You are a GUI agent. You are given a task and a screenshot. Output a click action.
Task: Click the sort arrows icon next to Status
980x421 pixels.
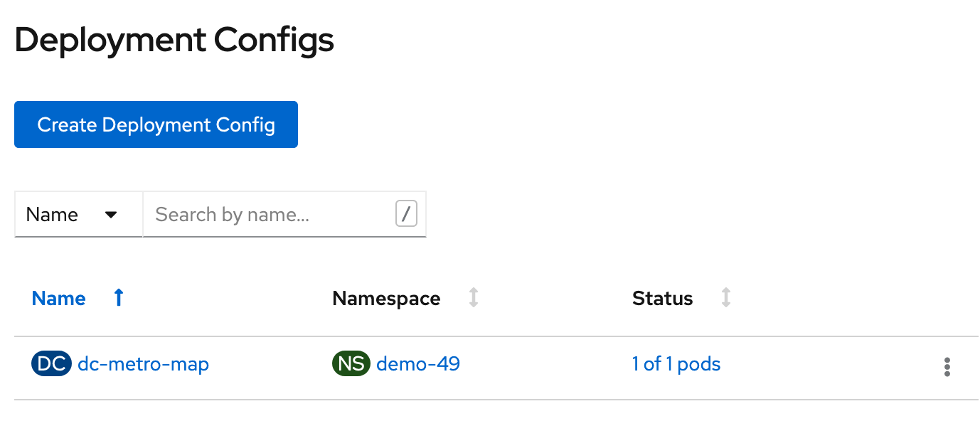click(725, 299)
